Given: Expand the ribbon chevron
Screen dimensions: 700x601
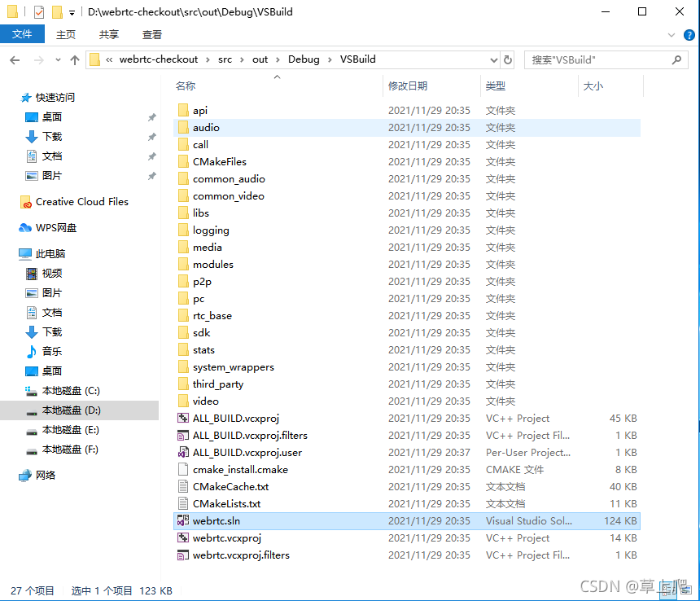Looking at the screenshot, I should (671, 35).
